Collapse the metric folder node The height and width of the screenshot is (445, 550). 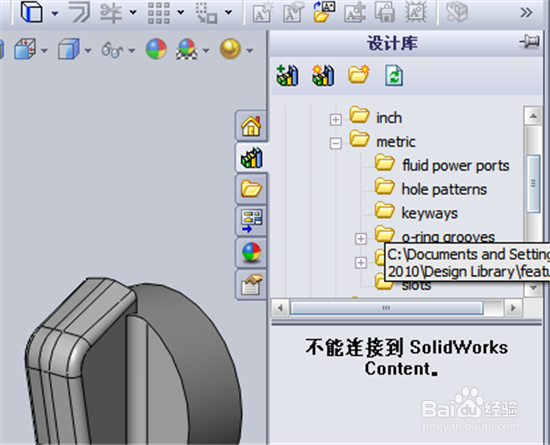[335, 143]
